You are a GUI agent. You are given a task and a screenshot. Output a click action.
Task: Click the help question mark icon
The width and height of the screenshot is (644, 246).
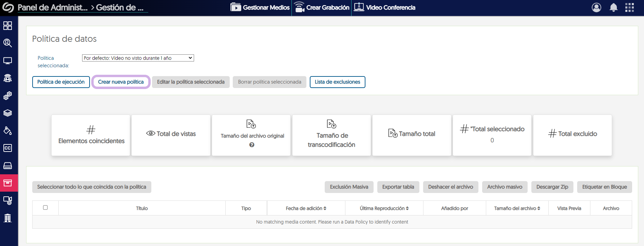coord(252,145)
